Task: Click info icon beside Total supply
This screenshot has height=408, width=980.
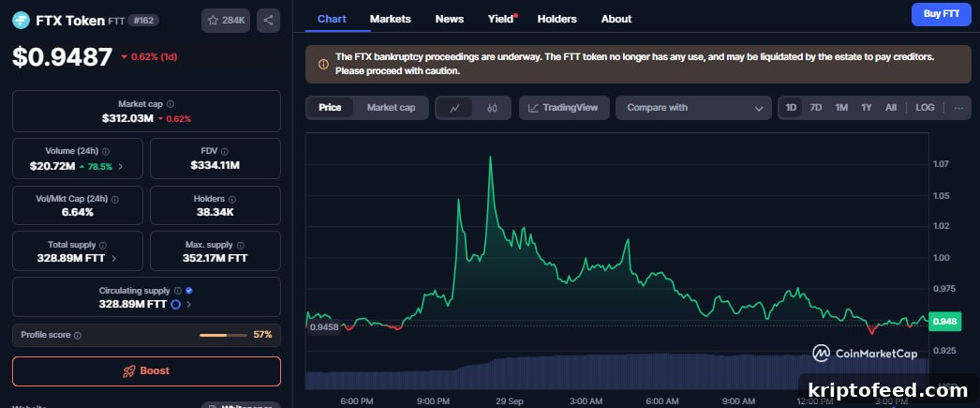Action: point(103,246)
